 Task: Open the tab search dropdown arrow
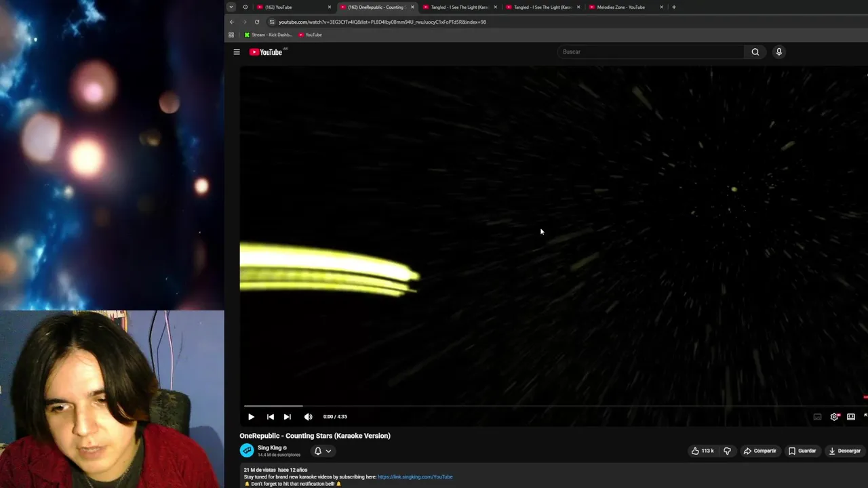pyautogui.click(x=231, y=7)
